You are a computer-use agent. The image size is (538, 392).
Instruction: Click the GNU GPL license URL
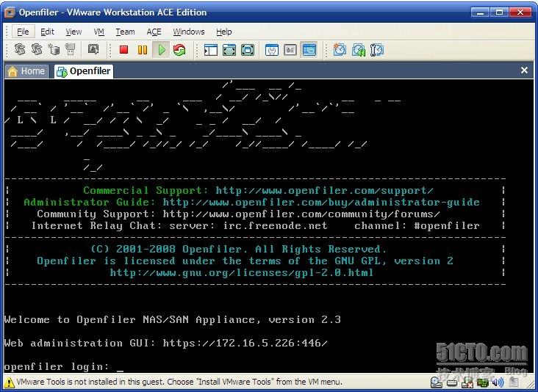(x=242, y=273)
